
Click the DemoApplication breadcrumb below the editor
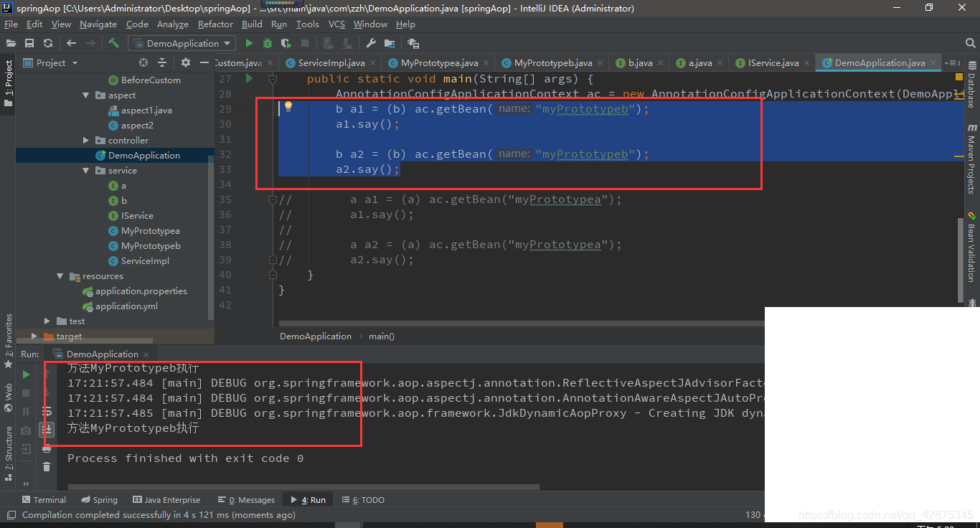tap(316, 336)
